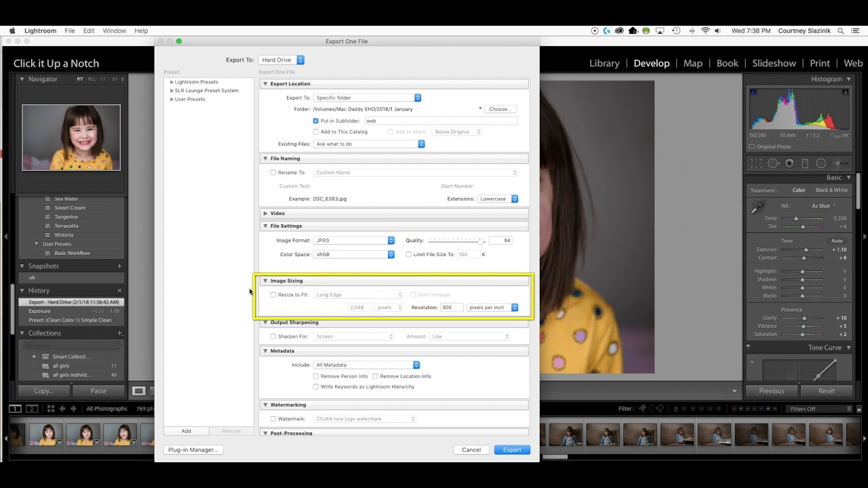Viewport: 868px width, 488px height.
Task: Pick the White Balance Selector eyedropper
Action: (757, 208)
